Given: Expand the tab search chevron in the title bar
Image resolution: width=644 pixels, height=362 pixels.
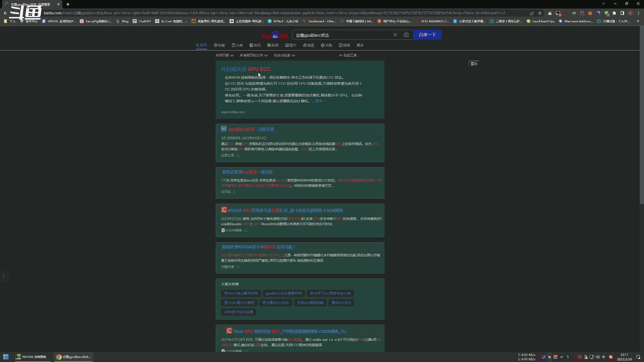Looking at the screenshot, I should coord(603,4).
